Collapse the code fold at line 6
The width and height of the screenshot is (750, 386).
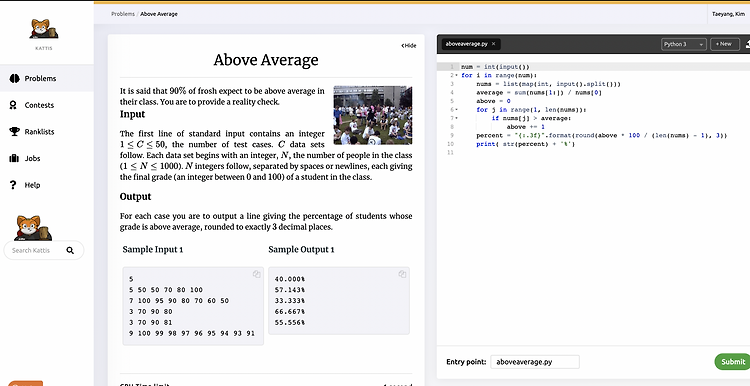(x=456, y=110)
